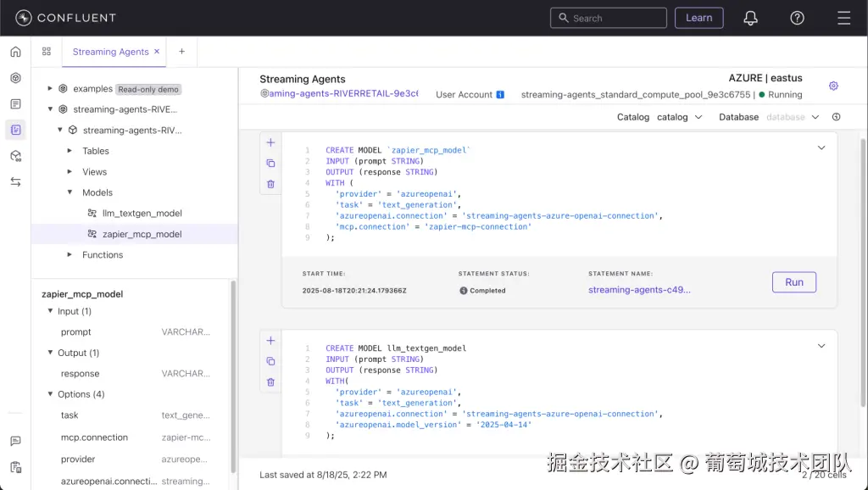868x490 pixels.
Task: Open the Database dropdown
Action: point(793,117)
